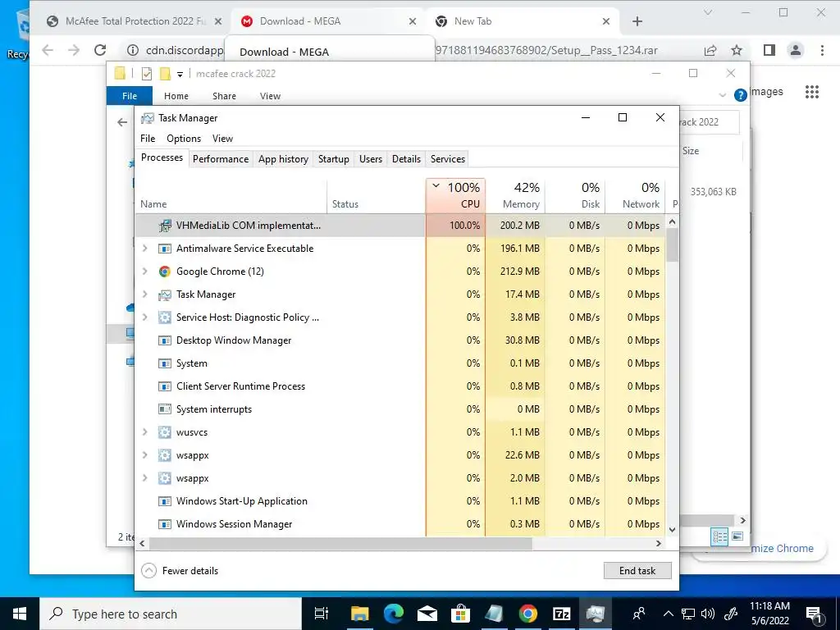Switch Explorer to details view icon
Image resolution: width=840 pixels, height=630 pixels.
coord(720,536)
